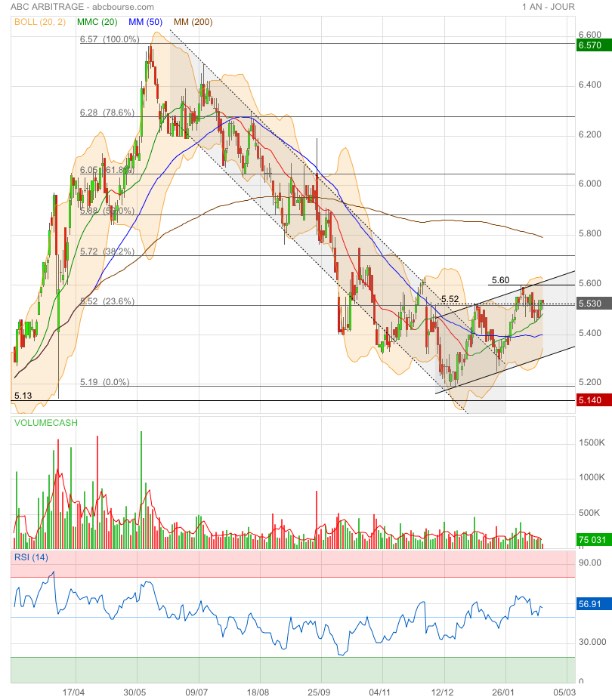Click the VOLUMECASH panel label

click(46, 423)
